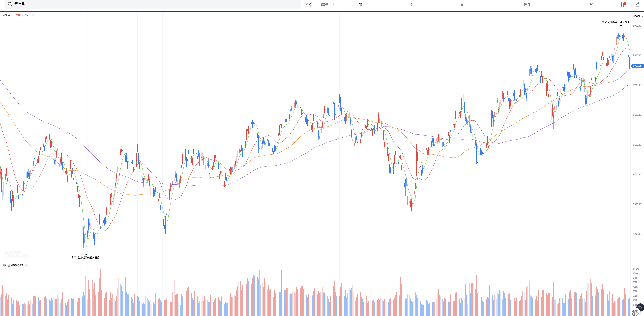Screen dimensions: 644x316
Task: Click the search magnifier icon
Action: coord(10,4)
